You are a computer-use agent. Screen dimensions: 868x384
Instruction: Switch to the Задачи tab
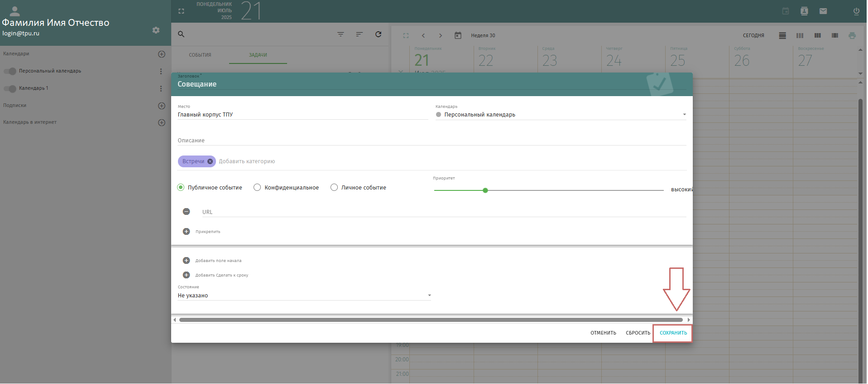[x=258, y=55]
